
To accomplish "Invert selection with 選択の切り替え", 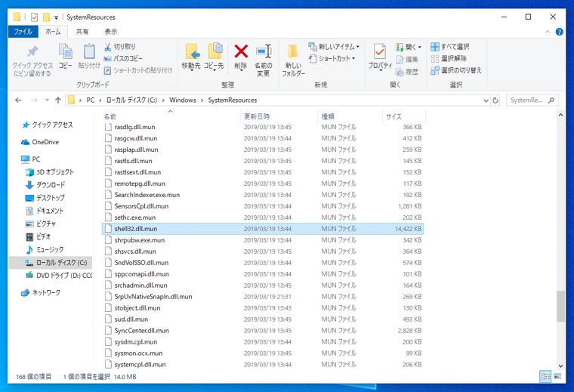I will click(456, 70).
